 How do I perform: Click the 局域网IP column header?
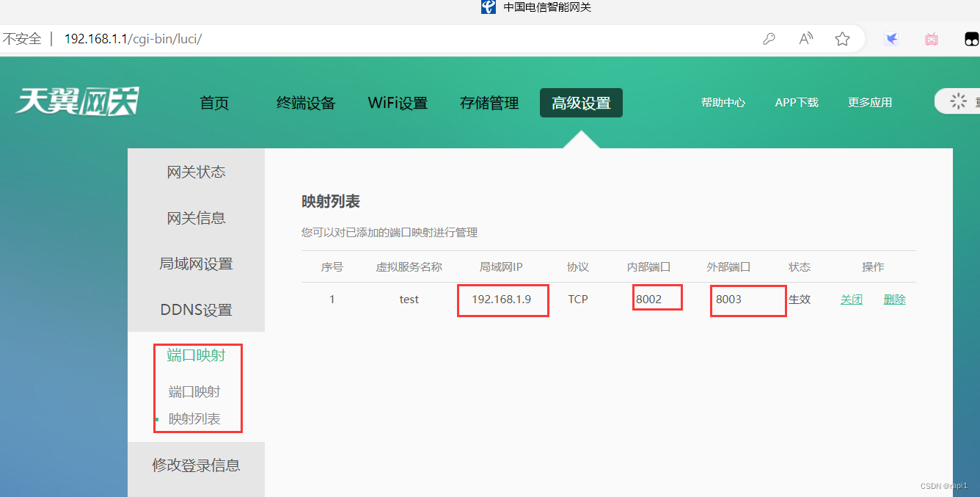[x=501, y=266]
